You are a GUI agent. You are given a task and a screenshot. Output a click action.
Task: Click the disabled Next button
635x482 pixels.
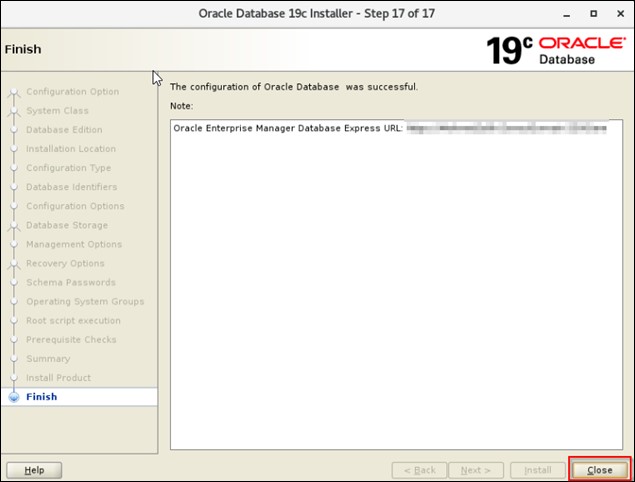pyautogui.click(x=476, y=470)
